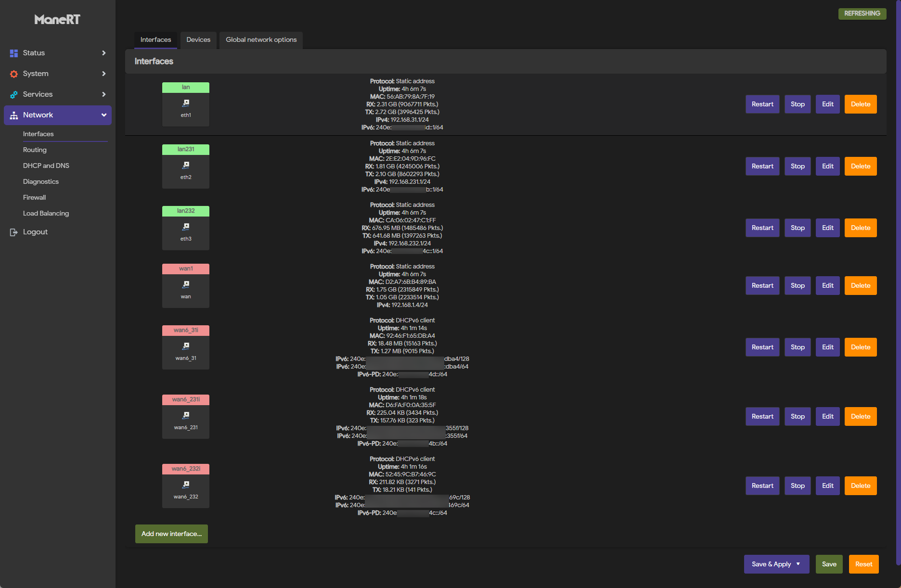This screenshot has height=588, width=901.
Task: Delete the lan232 interface
Action: [x=861, y=228]
